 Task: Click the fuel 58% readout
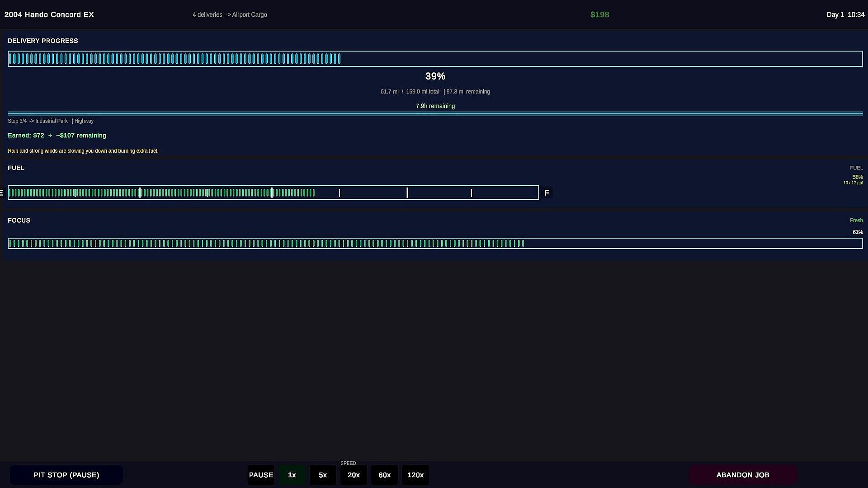coord(857,177)
